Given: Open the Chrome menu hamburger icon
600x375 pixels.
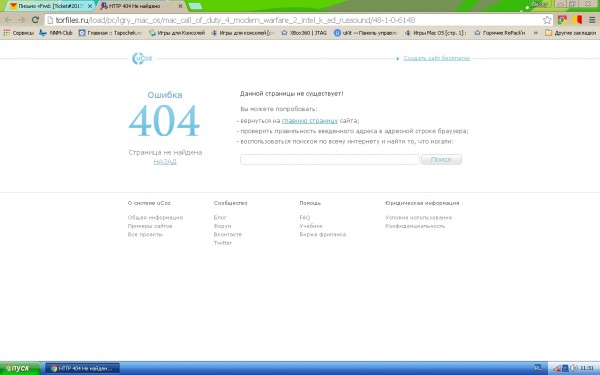Looking at the screenshot, I should tap(592, 20).
